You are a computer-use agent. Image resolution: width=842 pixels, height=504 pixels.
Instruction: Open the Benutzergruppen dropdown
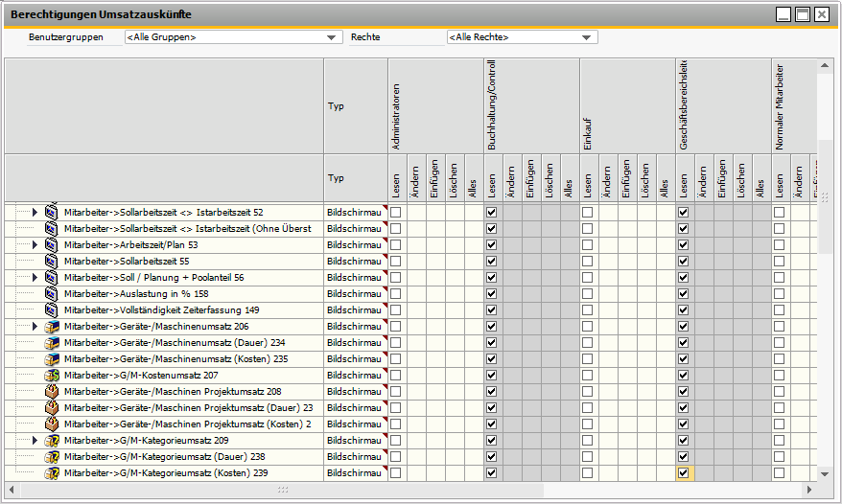point(333,37)
